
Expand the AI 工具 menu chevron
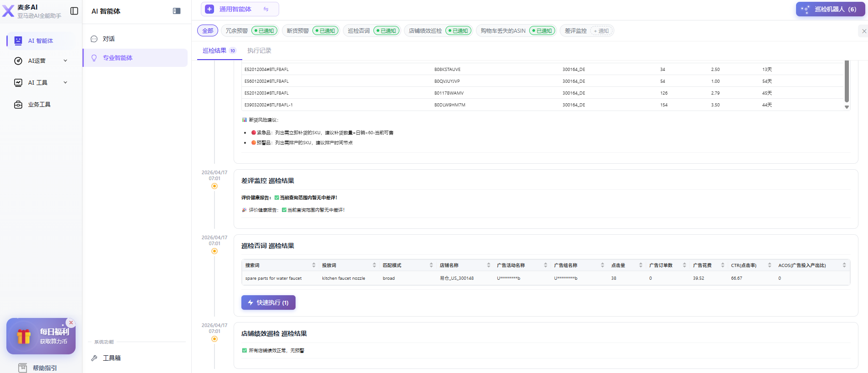[x=65, y=83]
